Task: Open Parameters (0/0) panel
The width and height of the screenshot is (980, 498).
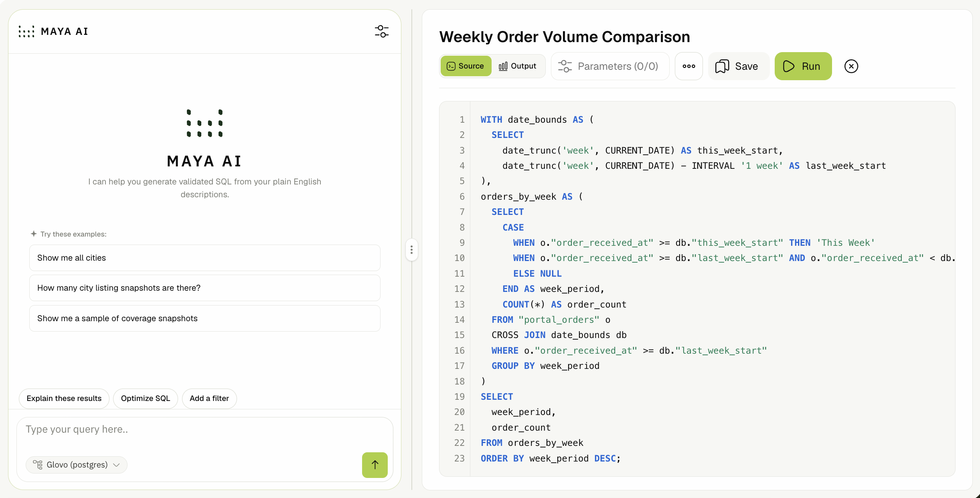Action: coord(610,66)
